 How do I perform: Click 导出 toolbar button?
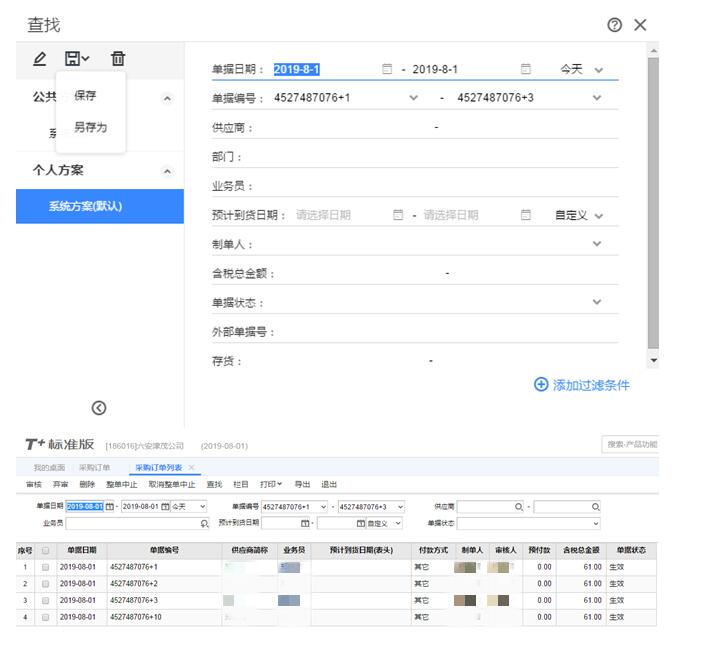point(302,484)
